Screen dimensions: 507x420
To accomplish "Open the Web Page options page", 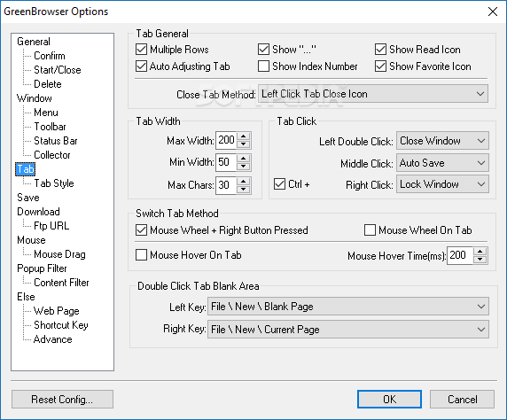I will coord(56,311).
